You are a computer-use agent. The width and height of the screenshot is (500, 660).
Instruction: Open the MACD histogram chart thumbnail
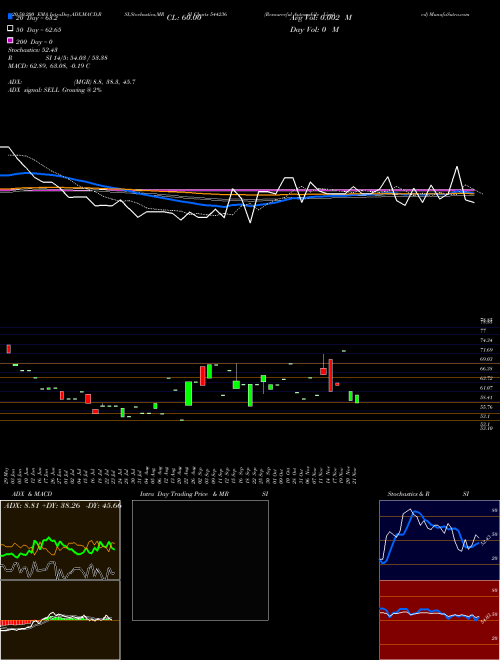[x=60, y=620]
